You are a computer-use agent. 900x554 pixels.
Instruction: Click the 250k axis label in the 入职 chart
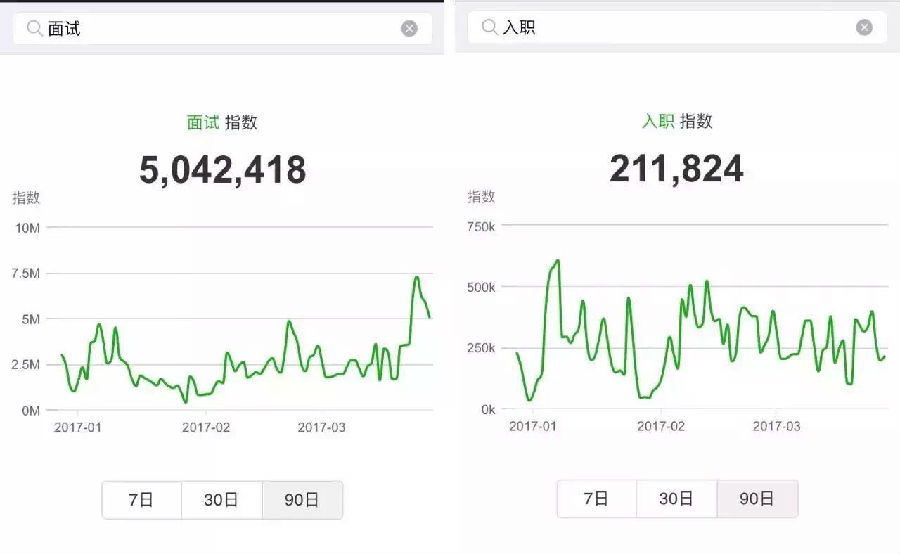coord(481,348)
